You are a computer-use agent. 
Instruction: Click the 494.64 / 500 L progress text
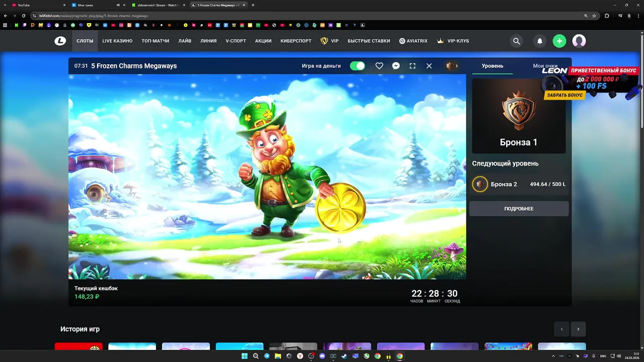point(547,185)
